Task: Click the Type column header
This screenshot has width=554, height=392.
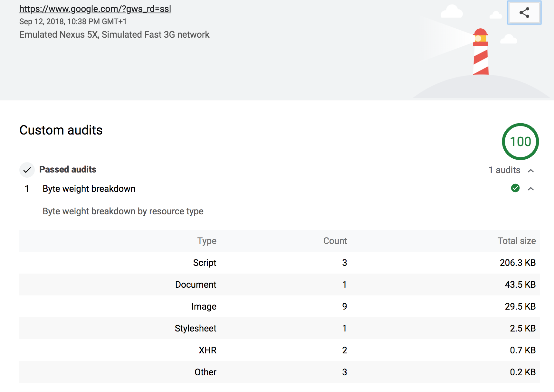Action: (207, 241)
